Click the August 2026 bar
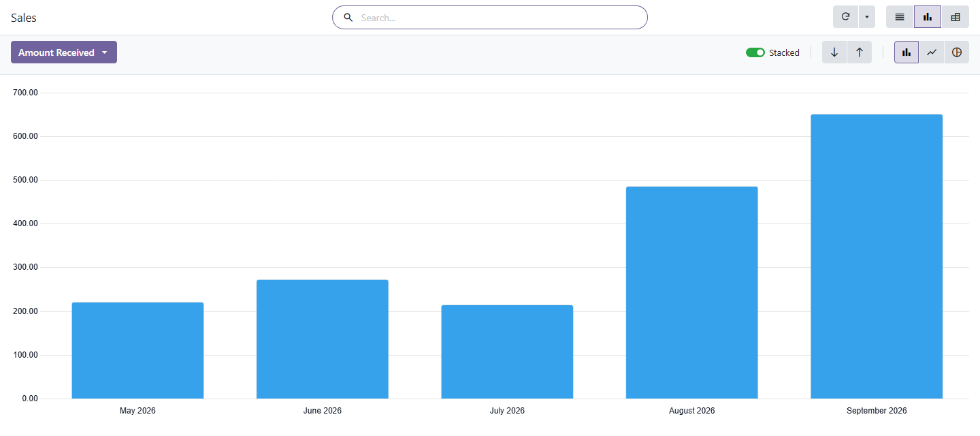Viewport: 980px width, 436px height. tap(692, 292)
